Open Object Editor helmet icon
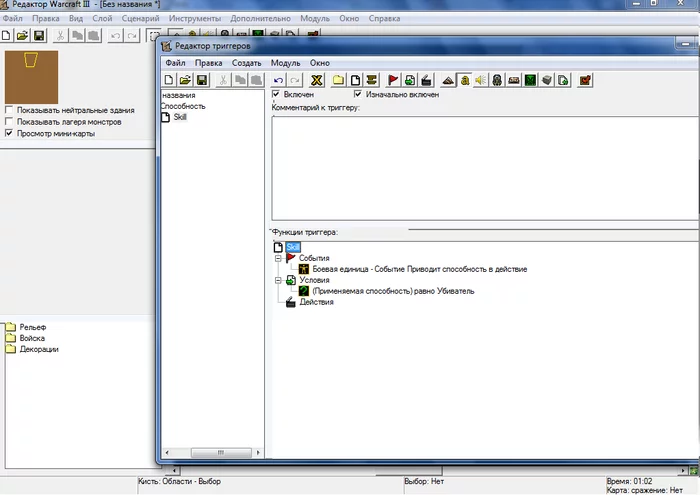 pos(497,80)
